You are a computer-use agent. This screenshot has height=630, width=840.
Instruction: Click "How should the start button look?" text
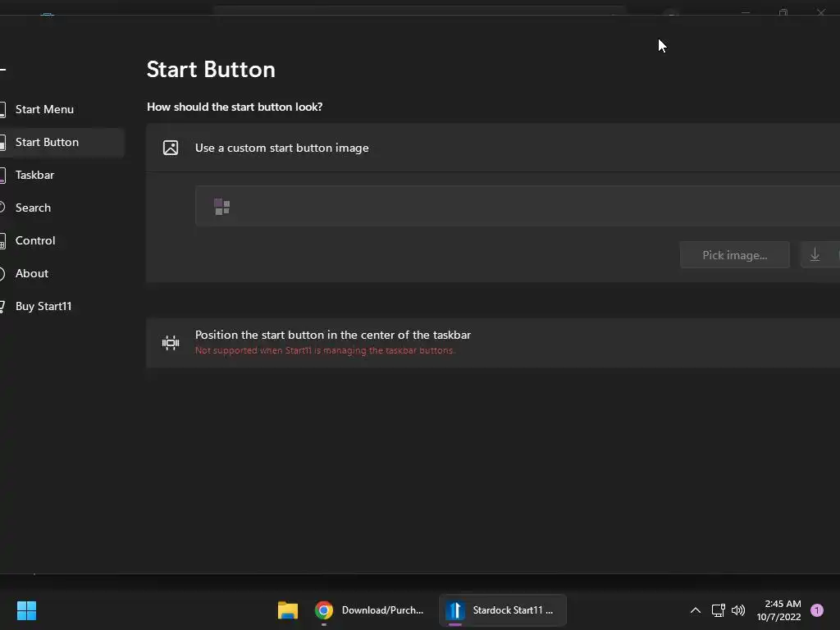[235, 107]
